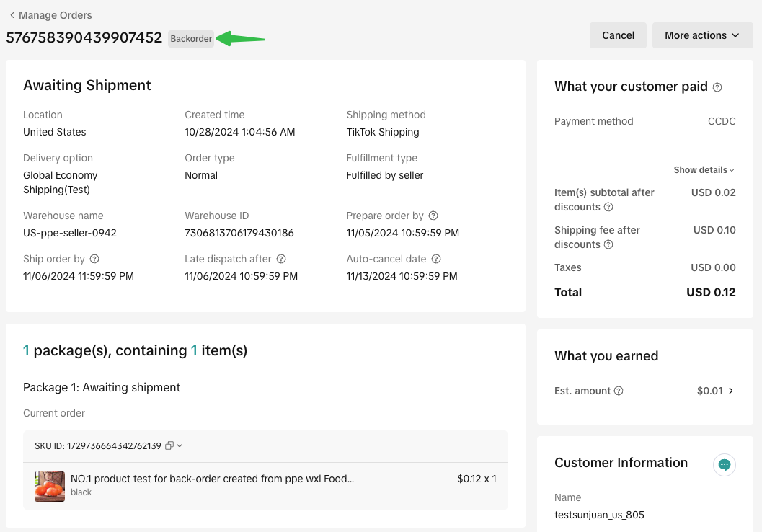This screenshot has height=532, width=762.
Task: Click help icon beside What your customer paid
Action: pos(717,87)
